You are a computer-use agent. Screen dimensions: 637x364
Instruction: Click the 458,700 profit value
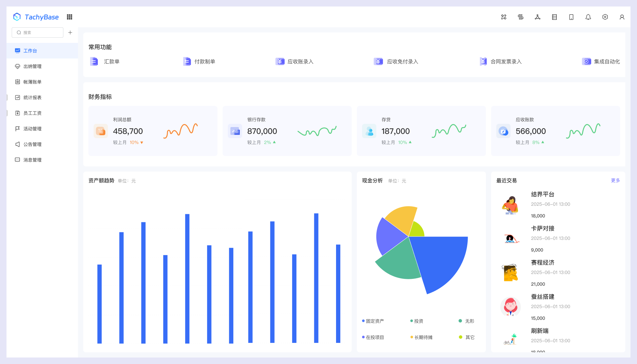click(128, 131)
